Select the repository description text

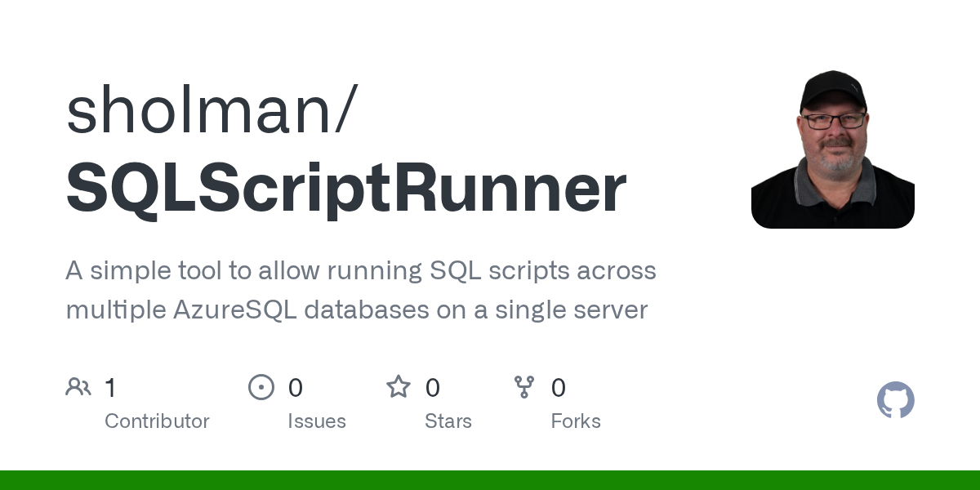point(361,290)
